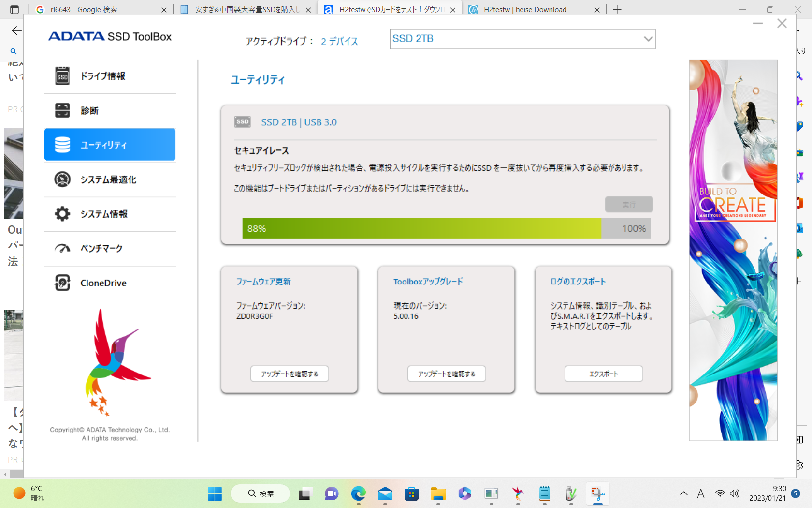Switch to the 安すぎる中国製大容量SSD browser tab

246,9
